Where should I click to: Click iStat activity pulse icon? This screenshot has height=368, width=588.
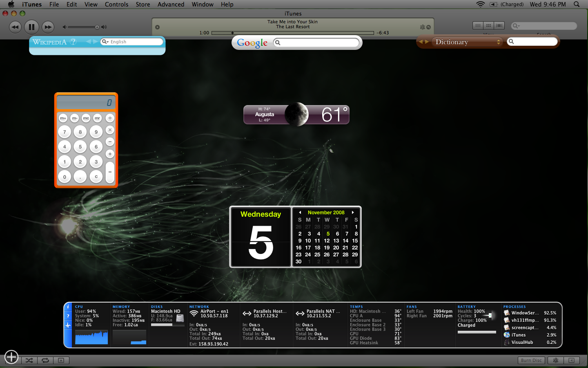point(68,325)
